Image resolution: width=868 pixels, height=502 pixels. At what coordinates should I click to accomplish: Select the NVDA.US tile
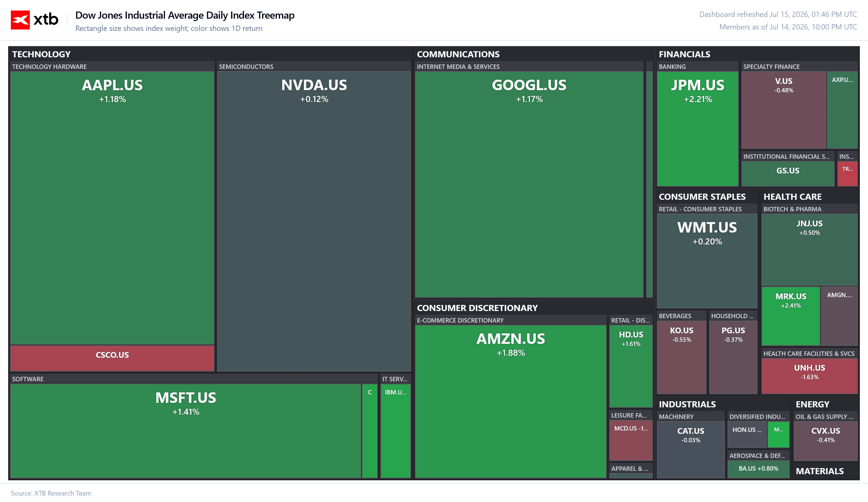point(314,221)
